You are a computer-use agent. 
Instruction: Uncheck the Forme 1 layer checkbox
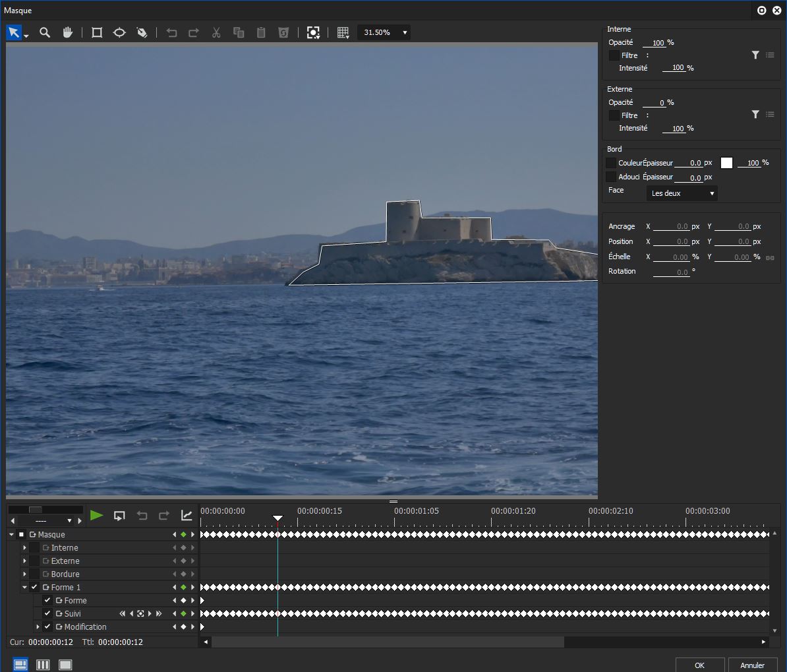click(x=34, y=587)
